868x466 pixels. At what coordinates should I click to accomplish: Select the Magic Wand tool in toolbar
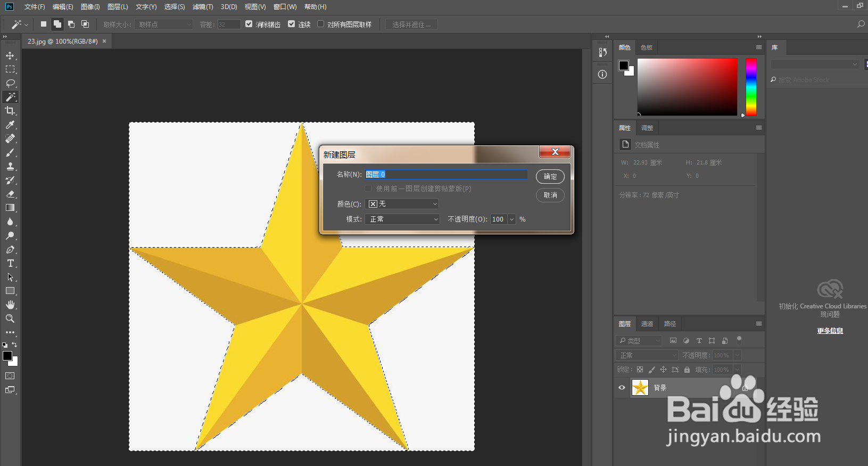[x=10, y=97]
